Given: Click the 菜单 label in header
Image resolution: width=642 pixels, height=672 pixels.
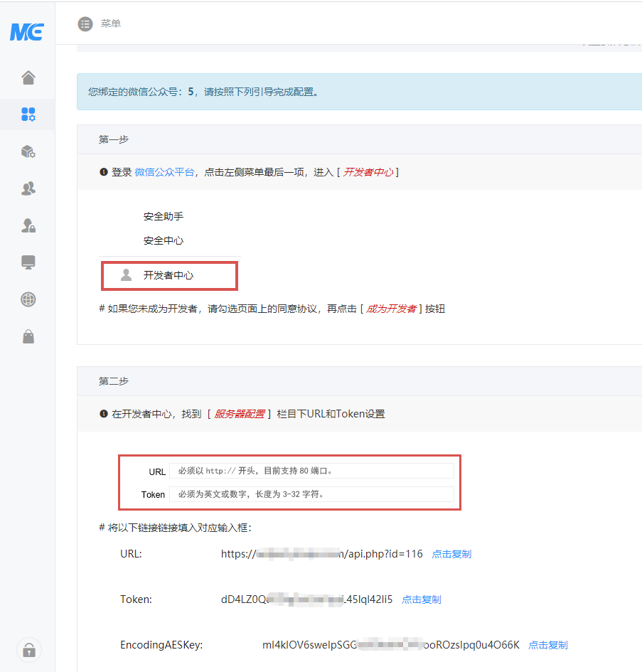Looking at the screenshot, I should [111, 23].
